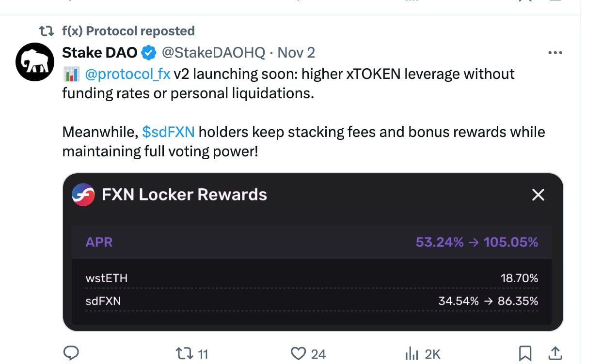Click the repost count of 11
Screen dimensions: 602x364
point(201,353)
